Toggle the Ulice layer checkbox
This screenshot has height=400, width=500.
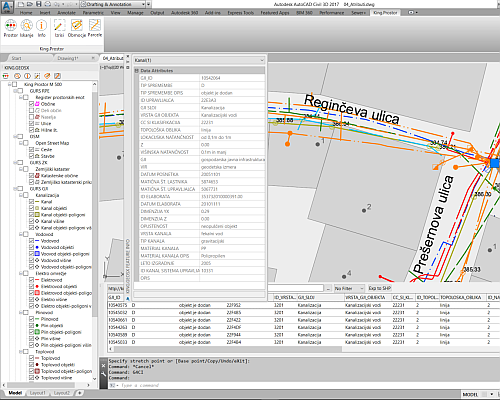[32, 123]
